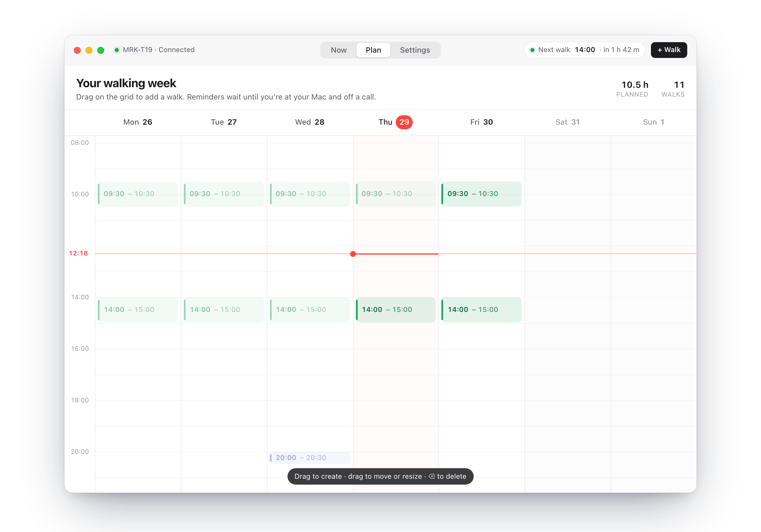Select Monday 14:00 – 15:00 walk block
761x532 pixels.
pos(138,310)
